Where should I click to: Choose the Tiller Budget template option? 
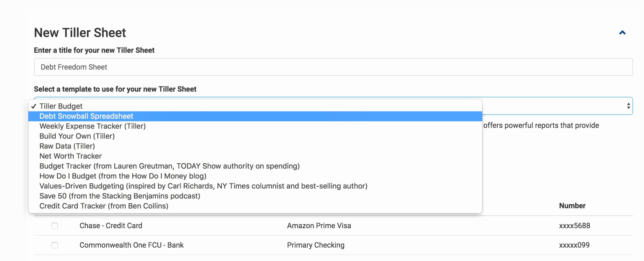coord(60,106)
